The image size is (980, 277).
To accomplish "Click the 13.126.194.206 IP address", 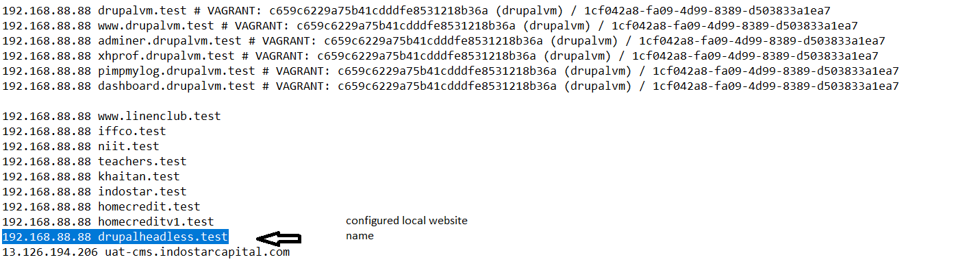I will tap(50, 252).
